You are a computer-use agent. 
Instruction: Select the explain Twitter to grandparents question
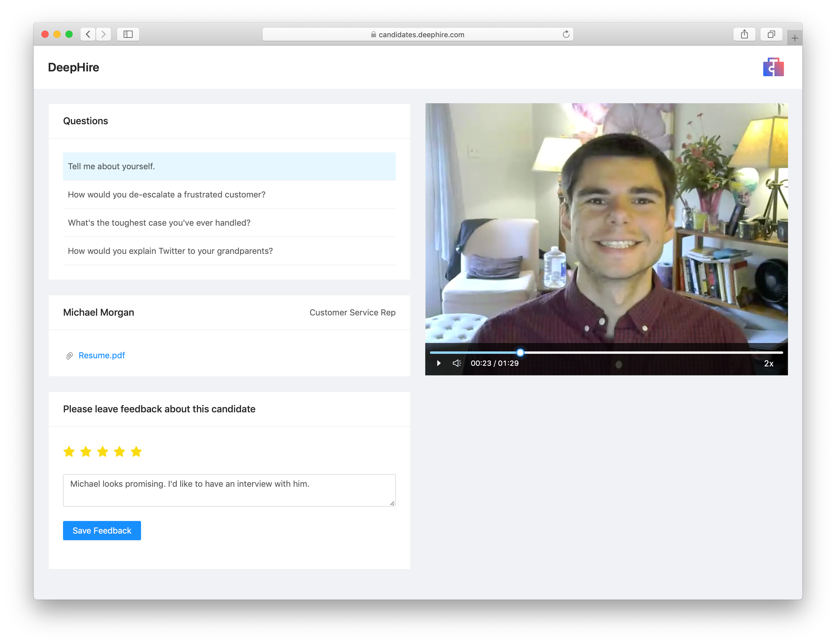[229, 251]
